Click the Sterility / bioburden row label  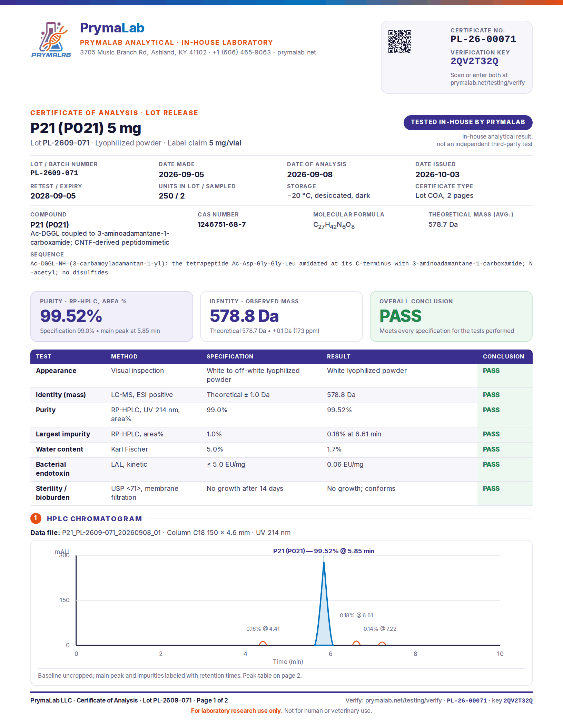click(x=53, y=493)
